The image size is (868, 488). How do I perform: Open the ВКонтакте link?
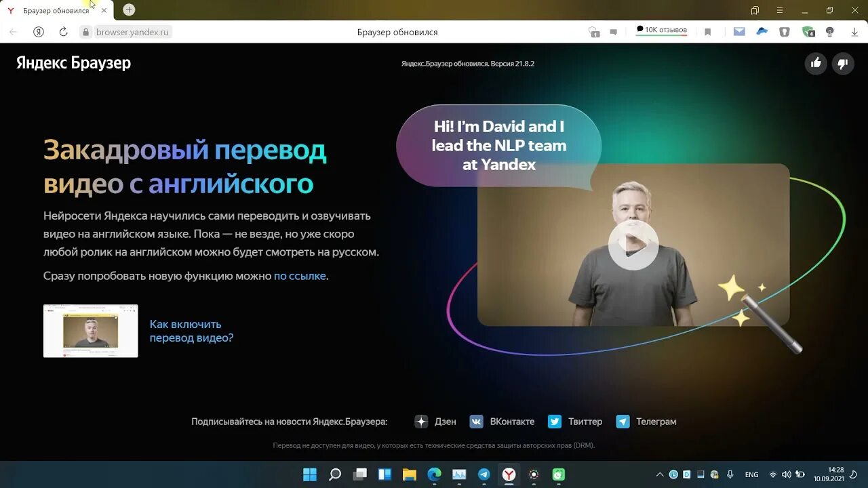[x=502, y=422]
